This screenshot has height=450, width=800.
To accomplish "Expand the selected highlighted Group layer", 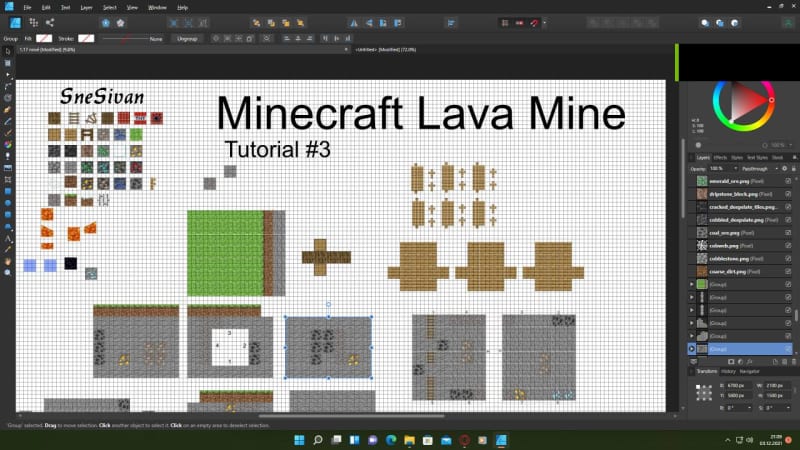I will coord(692,349).
